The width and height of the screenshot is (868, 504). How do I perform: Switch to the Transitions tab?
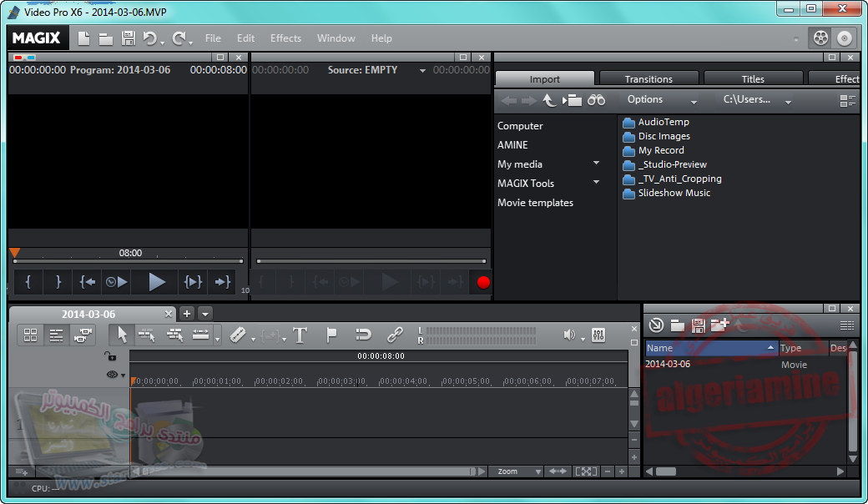point(648,79)
